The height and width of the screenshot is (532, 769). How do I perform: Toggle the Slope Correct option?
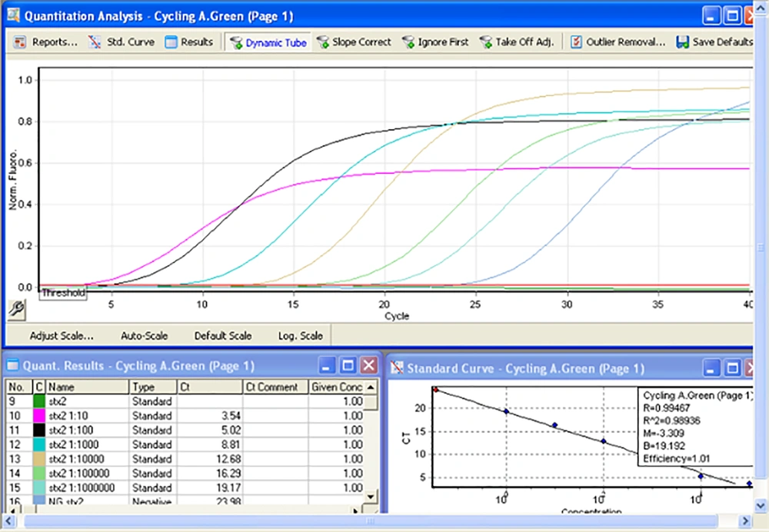(354, 42)
